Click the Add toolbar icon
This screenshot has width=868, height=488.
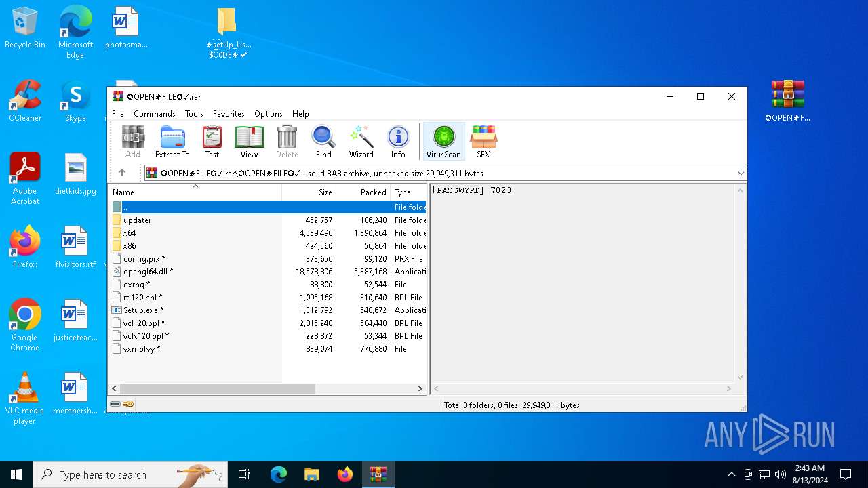click(x=133, y=142)
